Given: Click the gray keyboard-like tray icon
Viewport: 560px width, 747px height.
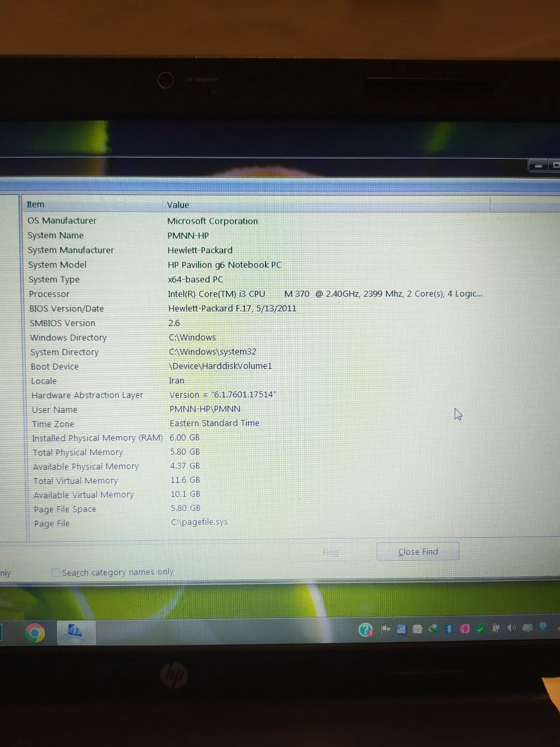Looking at the screenshot, I should 417,629.
